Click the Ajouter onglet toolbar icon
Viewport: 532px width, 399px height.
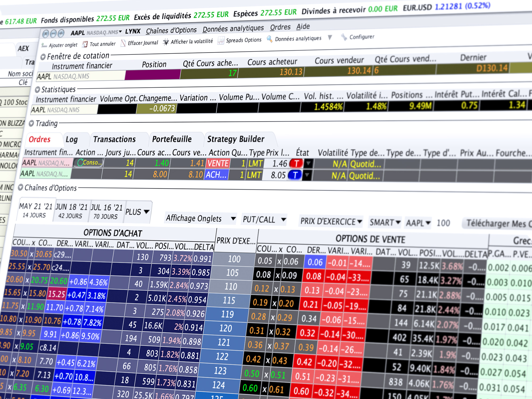(44, 45)
